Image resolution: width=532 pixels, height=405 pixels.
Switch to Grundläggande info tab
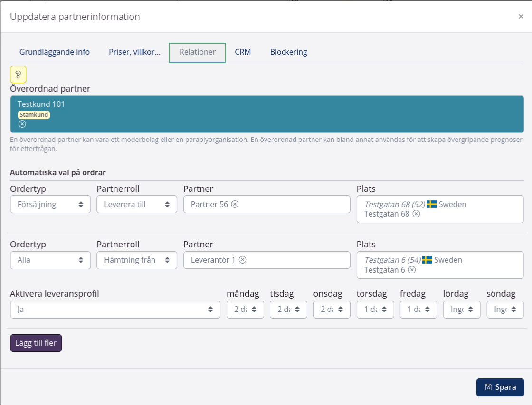tap(55, 52)
